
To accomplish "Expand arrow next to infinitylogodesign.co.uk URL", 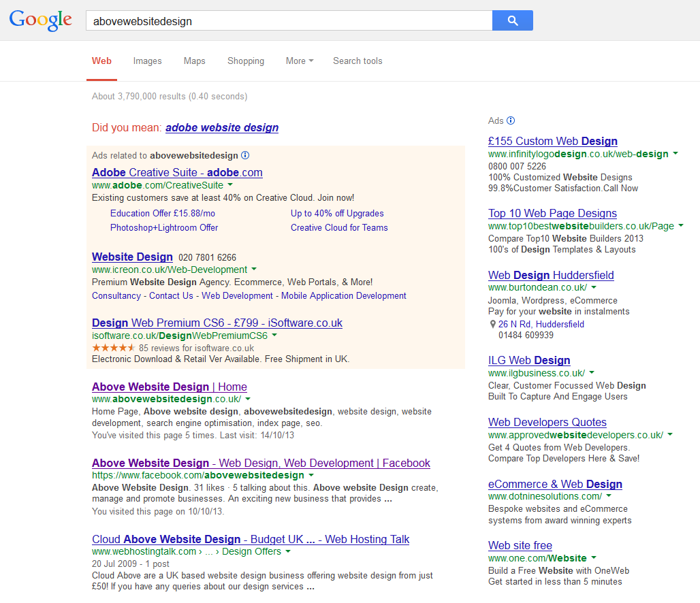I will click(x=675, y=153).
